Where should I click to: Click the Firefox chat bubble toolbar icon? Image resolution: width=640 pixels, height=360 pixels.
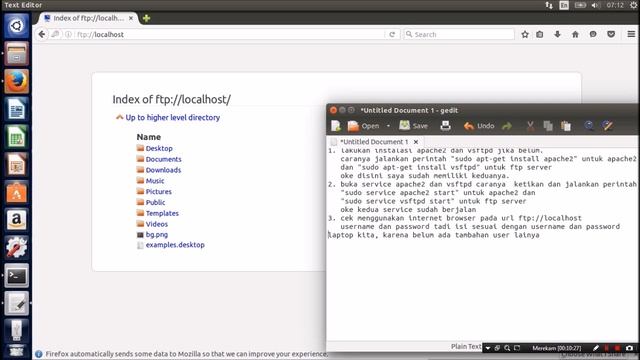593,34
